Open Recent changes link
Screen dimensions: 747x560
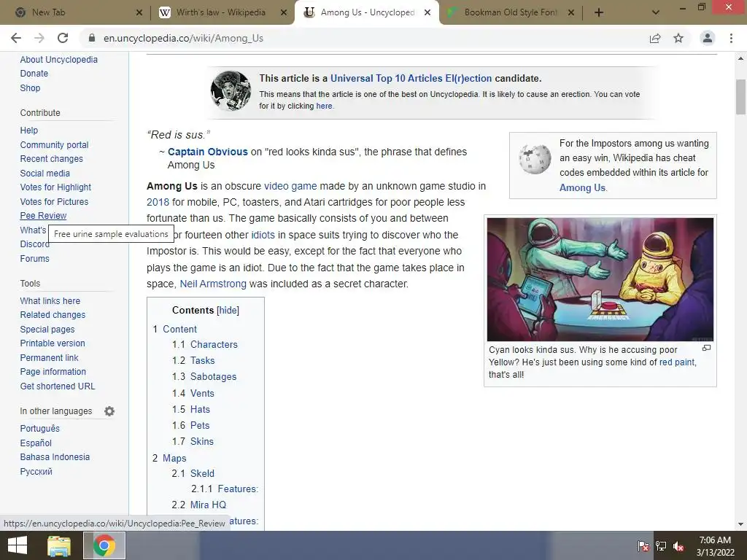[x=52, y=158]
